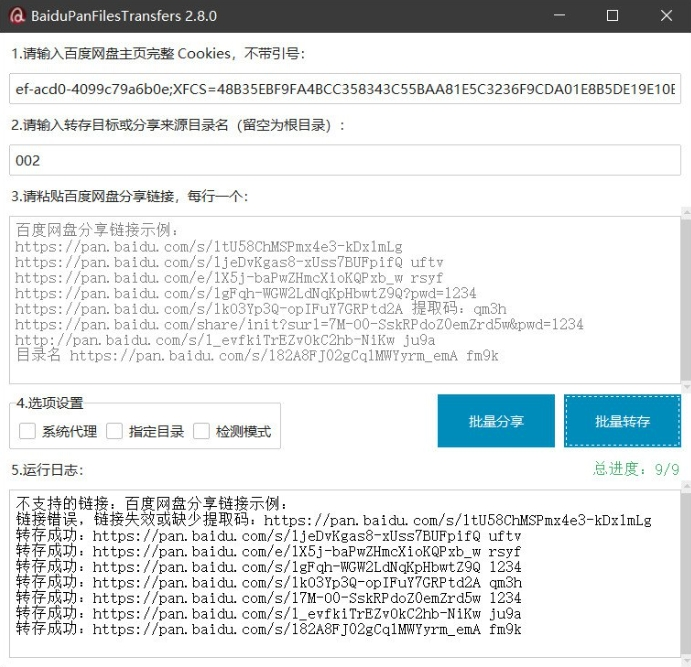Click the BaiduPanFilesTransfers app icon
691x667 pixels.
coord(18,16)
